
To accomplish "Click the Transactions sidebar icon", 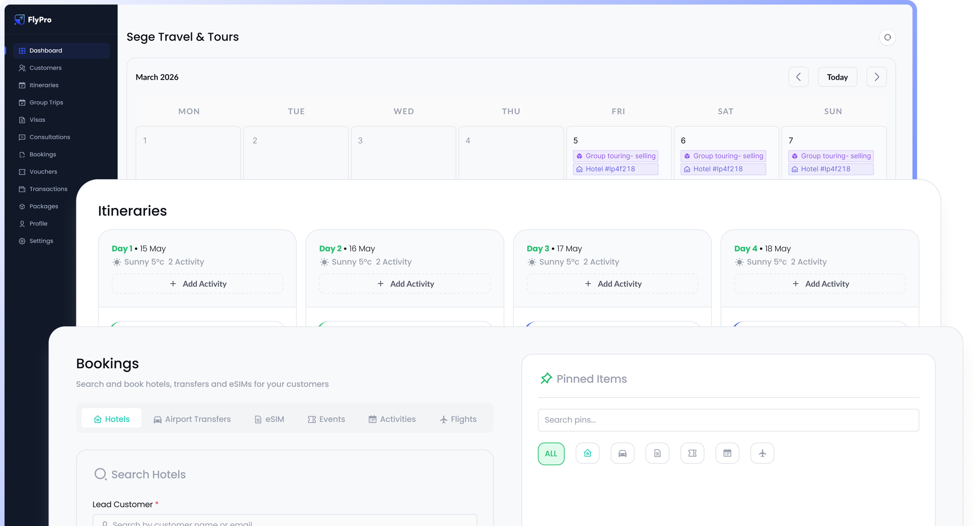I will 22,189.
